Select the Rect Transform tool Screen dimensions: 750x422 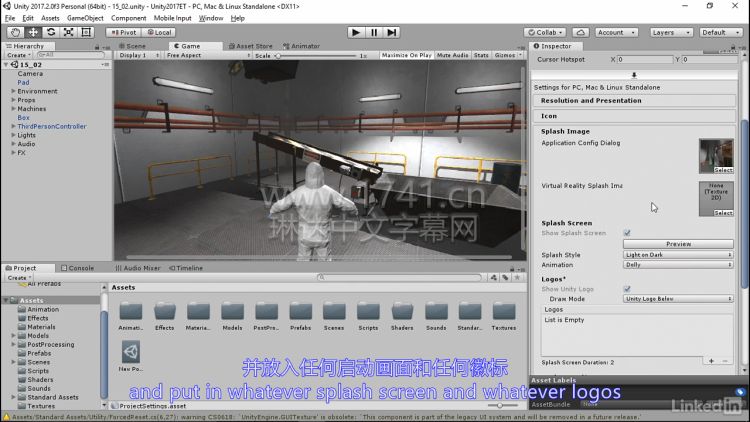(86, 32)
